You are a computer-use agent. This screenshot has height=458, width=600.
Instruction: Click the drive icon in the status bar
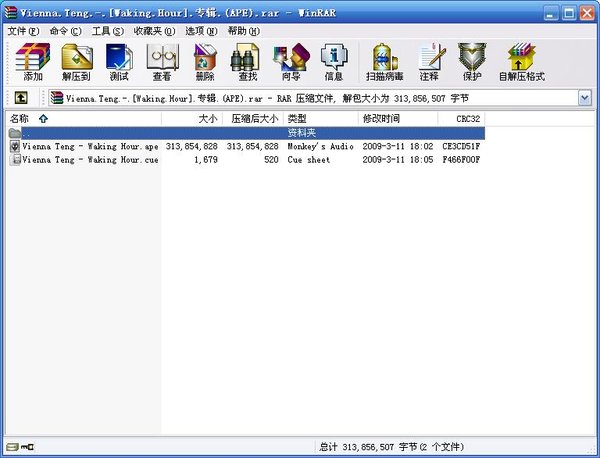[12, 447]
